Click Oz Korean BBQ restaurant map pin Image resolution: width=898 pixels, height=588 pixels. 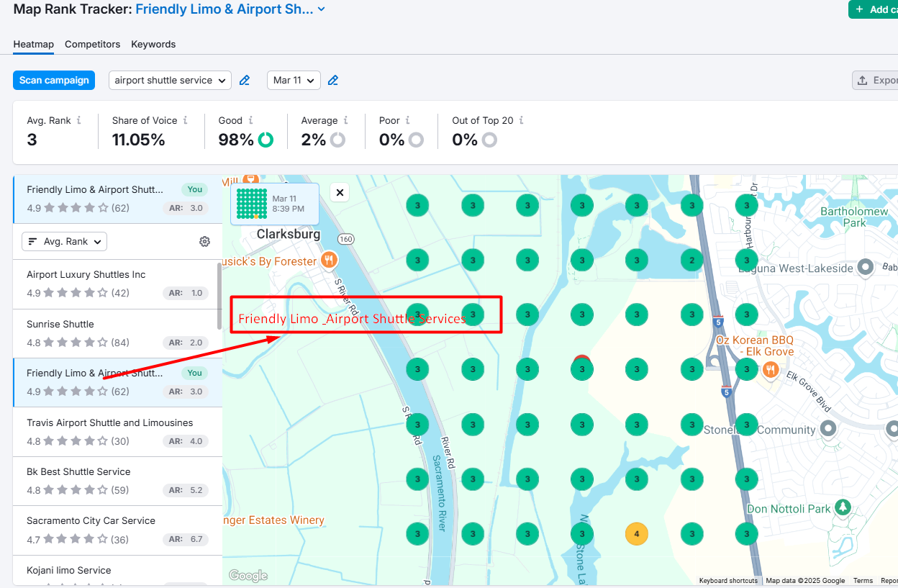click(771, 370)
